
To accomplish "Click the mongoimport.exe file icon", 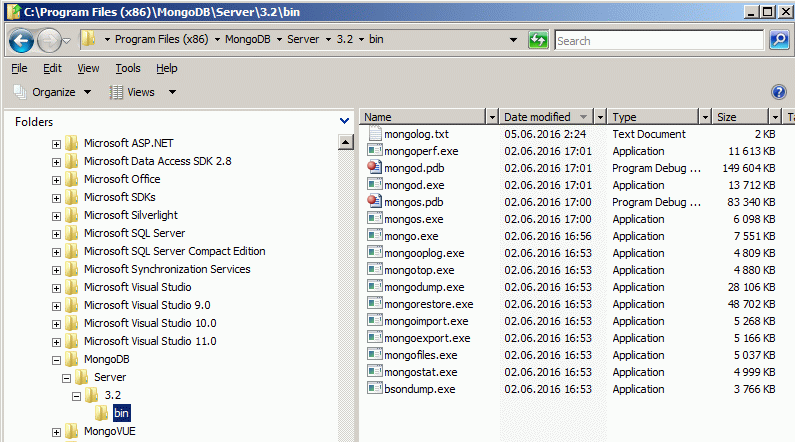I will [375, 320].
